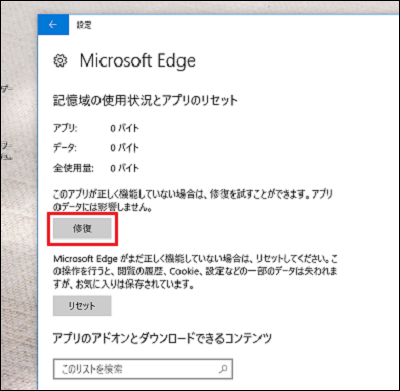Click the 0 バイト value next to 全使用量

pos(124,168)
